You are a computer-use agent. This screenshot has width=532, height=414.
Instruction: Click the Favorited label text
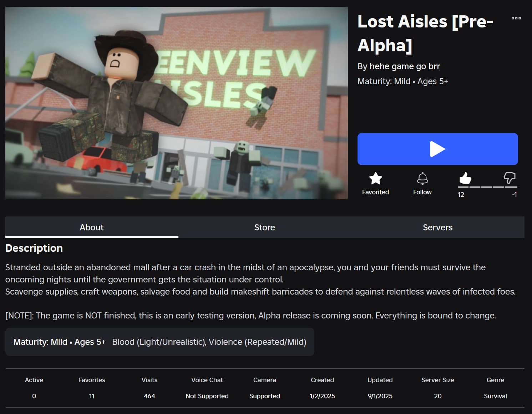click(x=375, y=192)
